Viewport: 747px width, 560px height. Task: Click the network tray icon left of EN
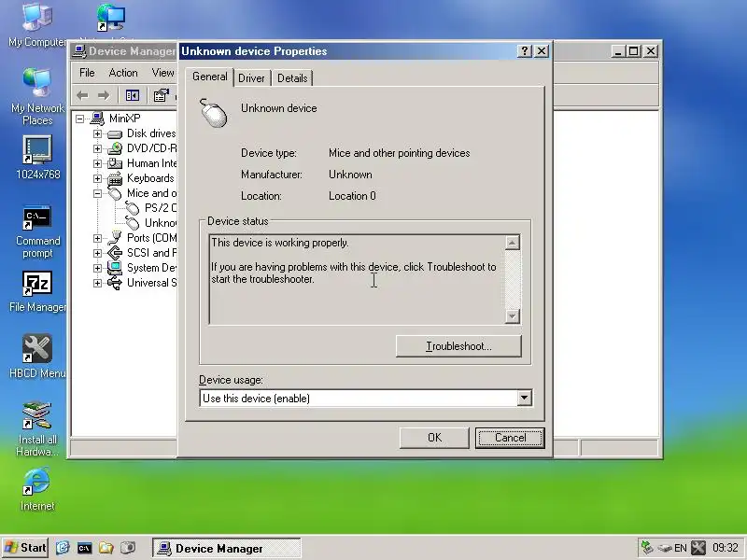[x=665, y=548]
